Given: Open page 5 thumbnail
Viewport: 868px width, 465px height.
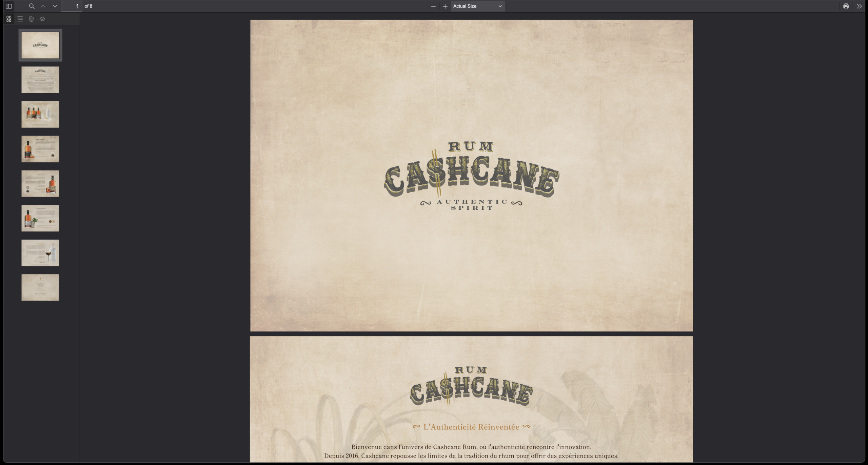Looking at the screenshot, I should tap(40, 183).
